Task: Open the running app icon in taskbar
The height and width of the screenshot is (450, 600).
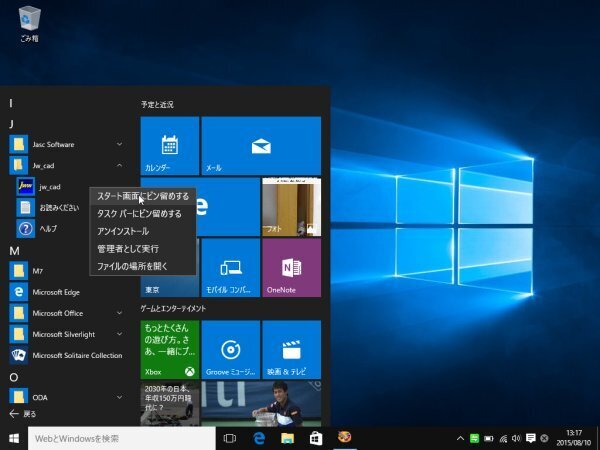Action: 344,439
